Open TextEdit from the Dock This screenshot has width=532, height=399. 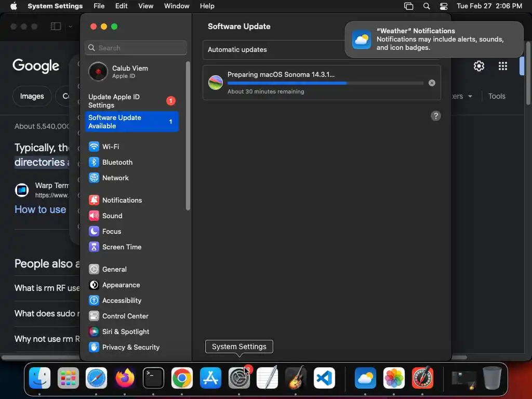[268, 378]
